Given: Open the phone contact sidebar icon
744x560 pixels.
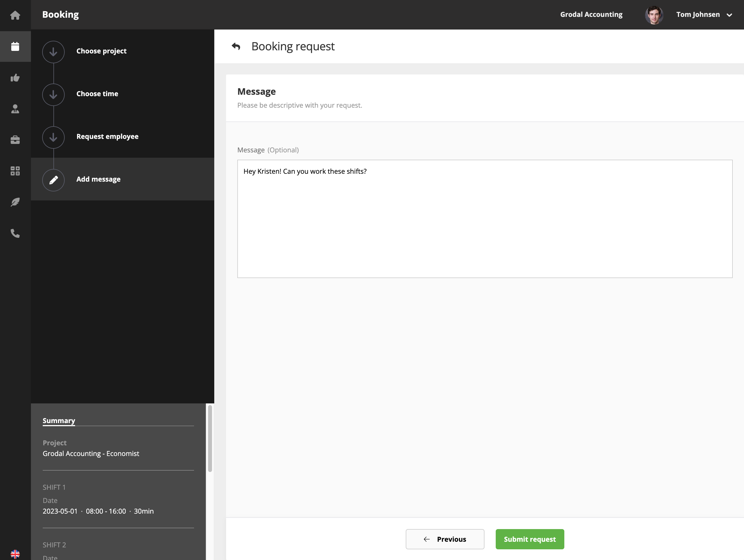Looking at the screenshot, I should pyautogui.click(x=15, y=233).
